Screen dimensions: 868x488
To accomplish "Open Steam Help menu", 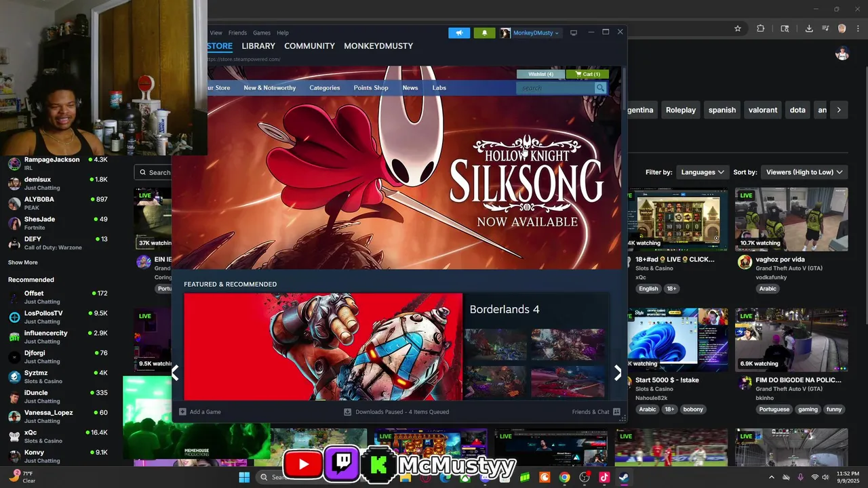I will coord(283,33).
